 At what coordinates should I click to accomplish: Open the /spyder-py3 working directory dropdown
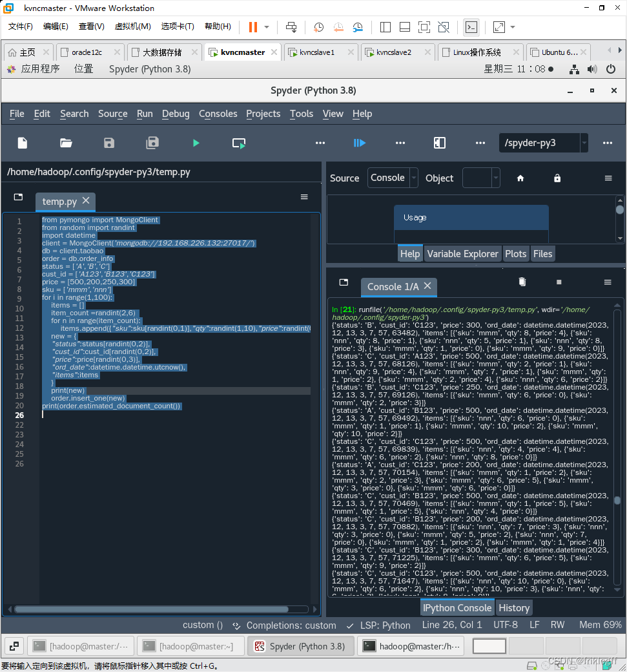tap(583, 143)
